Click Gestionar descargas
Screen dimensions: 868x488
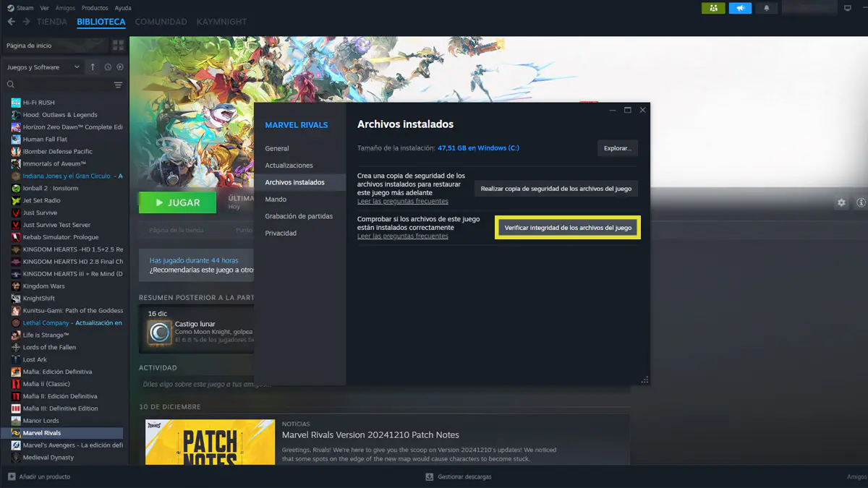[464, 477]
